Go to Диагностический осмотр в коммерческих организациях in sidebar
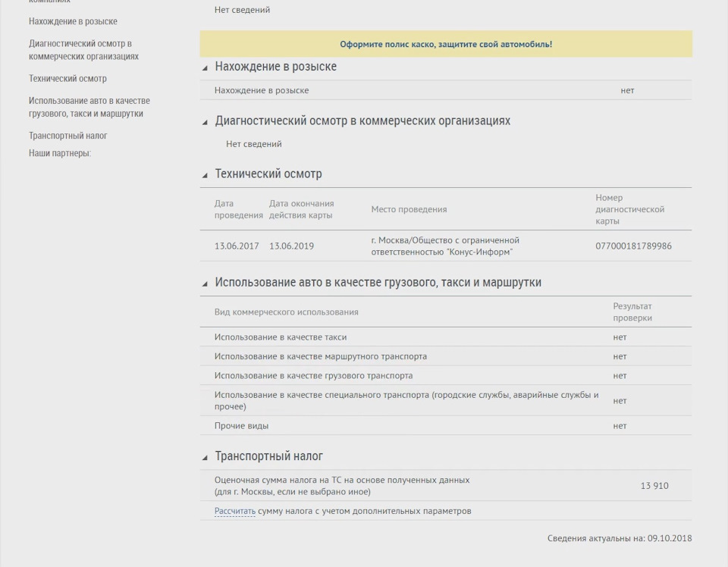The width and height of the screenshot is (728, 567). (83, 49)
